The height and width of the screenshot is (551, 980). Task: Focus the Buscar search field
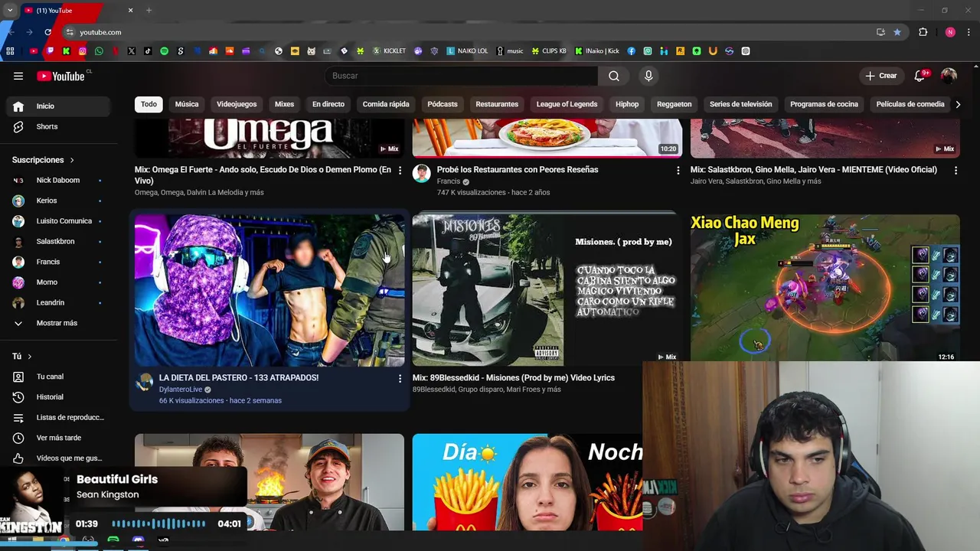(461, 76)
